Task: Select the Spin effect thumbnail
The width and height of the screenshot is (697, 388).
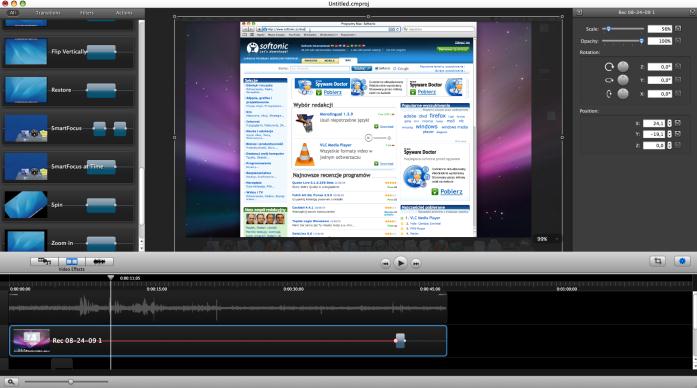Action: (25, 205)
